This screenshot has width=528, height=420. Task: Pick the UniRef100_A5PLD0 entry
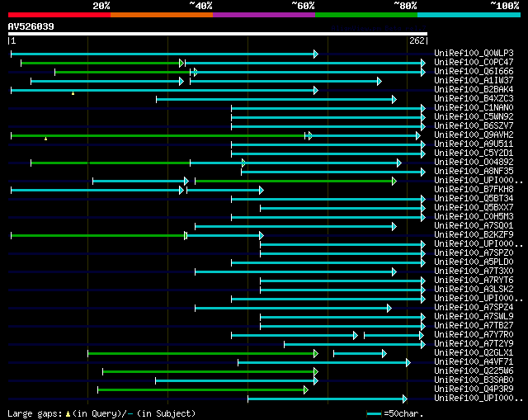[x=474, y=262]
